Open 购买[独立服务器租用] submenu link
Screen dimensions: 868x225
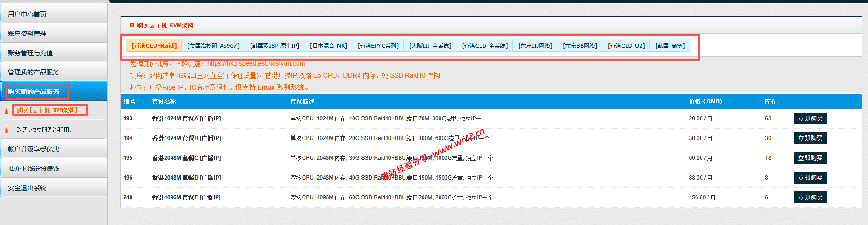coord(44,129)
